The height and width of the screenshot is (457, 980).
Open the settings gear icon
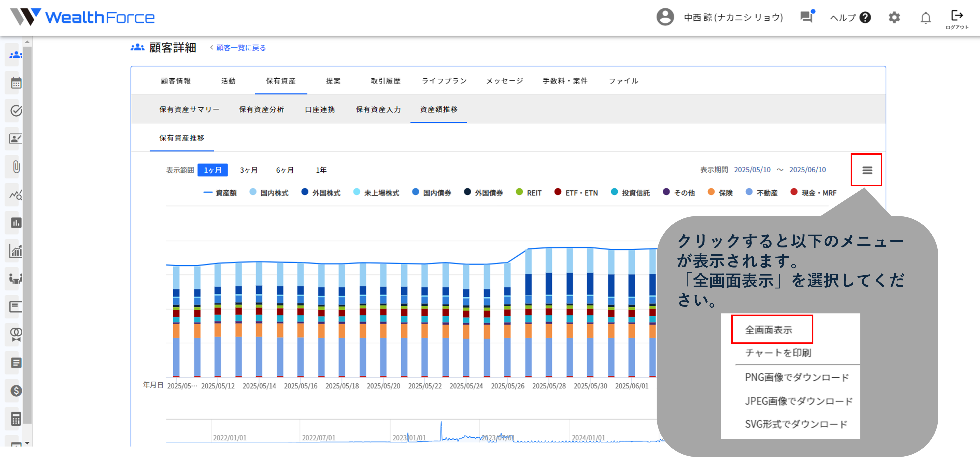click(x=894, y=18)
